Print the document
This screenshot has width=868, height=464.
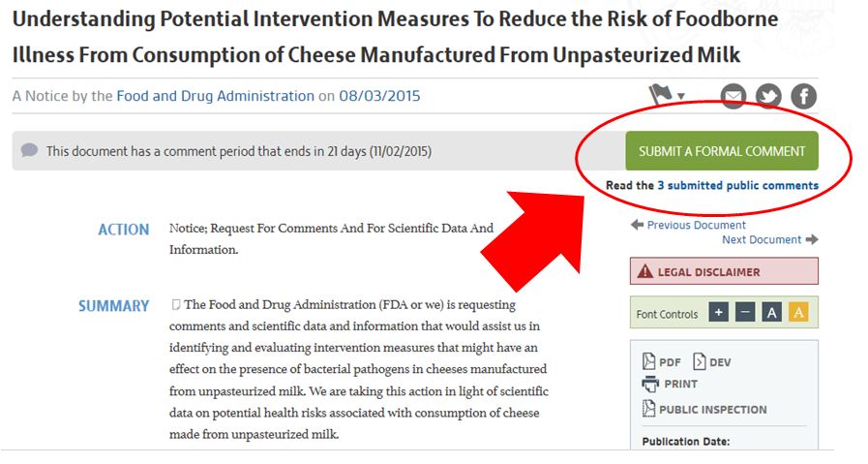pyautogui.click(x=670, y=384)
